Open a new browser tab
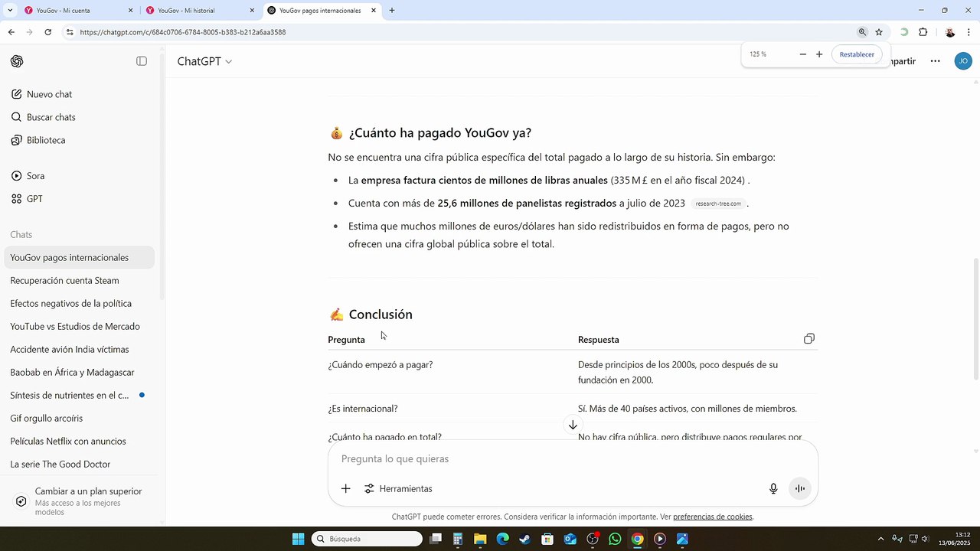Image resolution: width=980 pixels, height=551 pixels. pyautogui.click(x=392, y=11)
